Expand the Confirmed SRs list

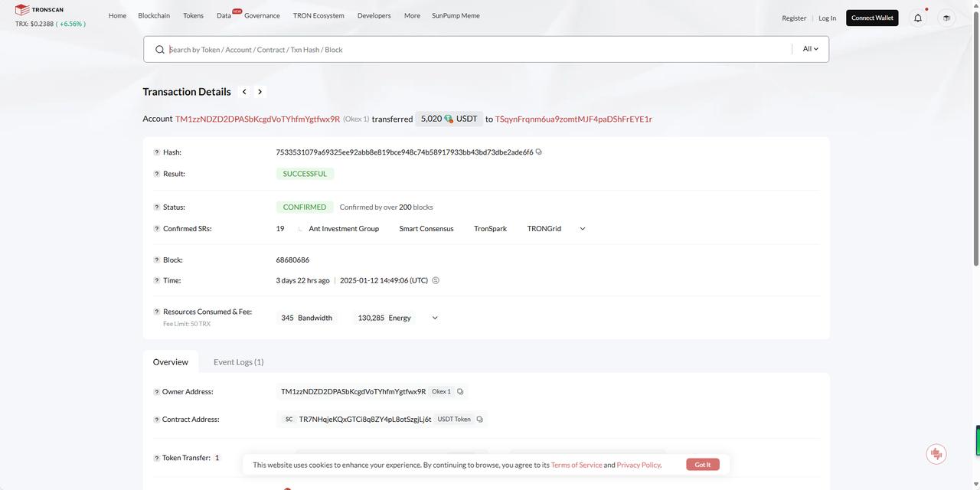coord(582,228)
